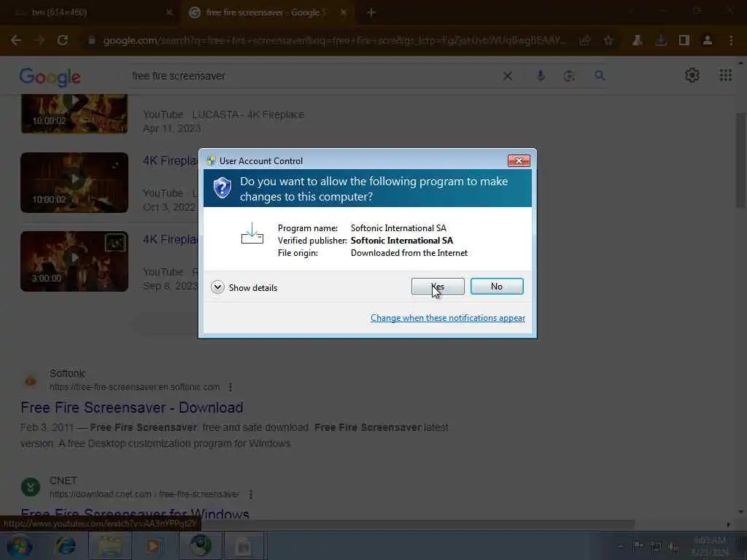Viewport: 747px width, 560px height.
Task: Click No in User Account Control dialog
Action: click(496, 286)
